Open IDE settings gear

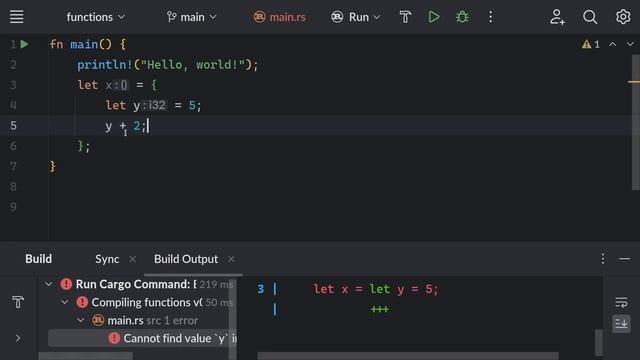click(x=623, y=17)
